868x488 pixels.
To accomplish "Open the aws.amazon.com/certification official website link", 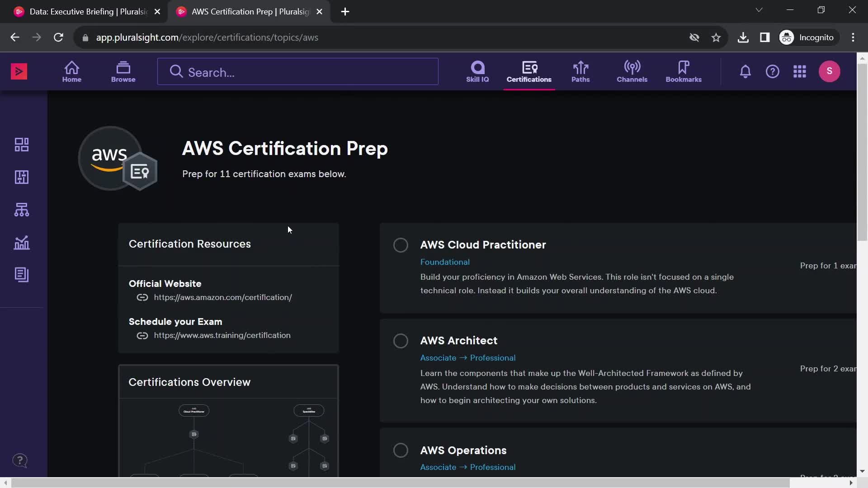I will (223, 297).
